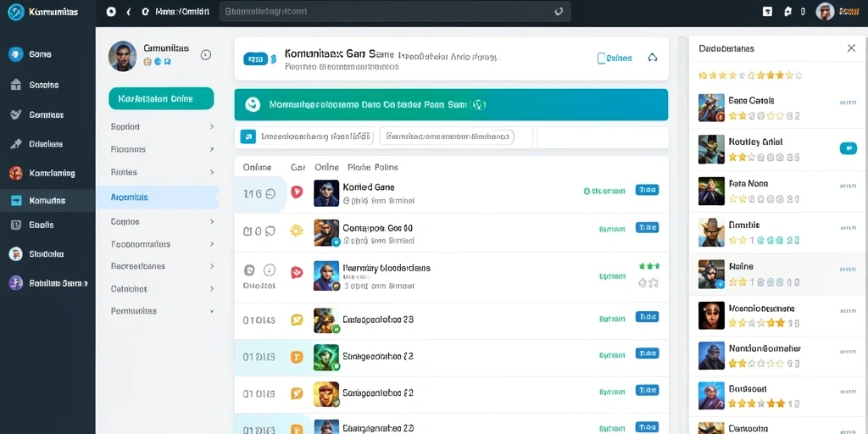Adjust the star rating under Fate Nona
868x434 pixels.
pos(764,198)
